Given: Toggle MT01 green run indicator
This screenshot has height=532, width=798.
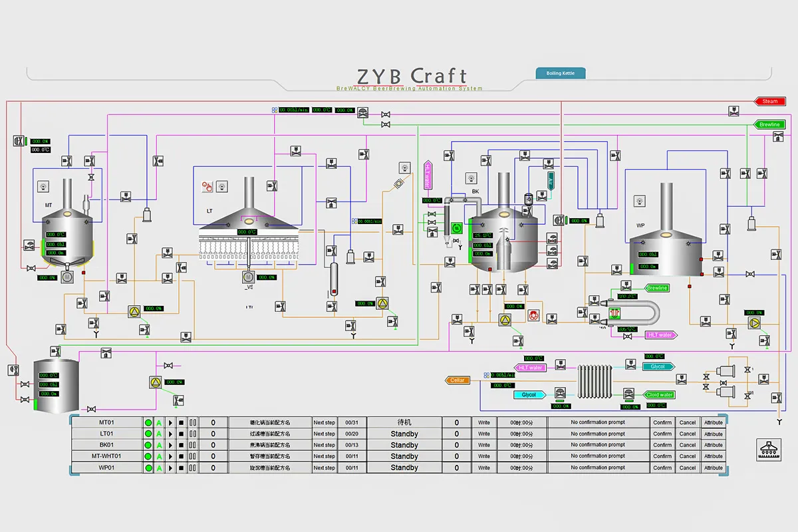Looking at the screenshot, I should tap(148, 422).
